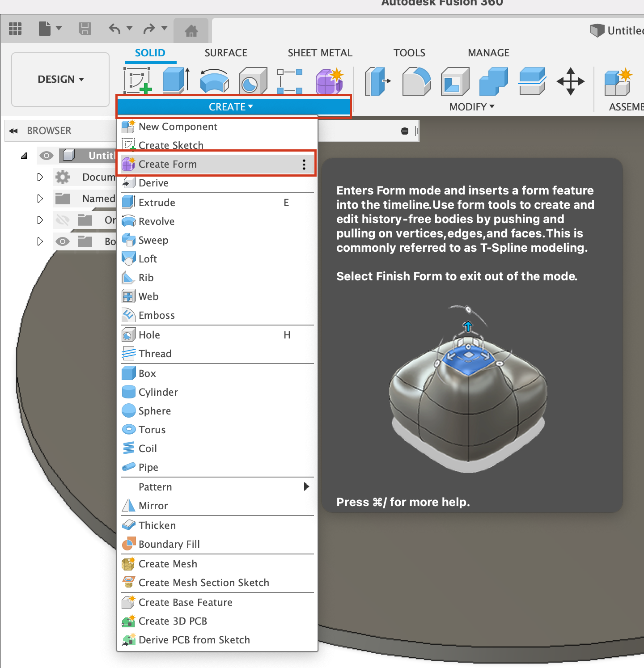Toggle visibility of the Untitled component
The width and height of the screenshot is (644, 668).
[47, 156]
